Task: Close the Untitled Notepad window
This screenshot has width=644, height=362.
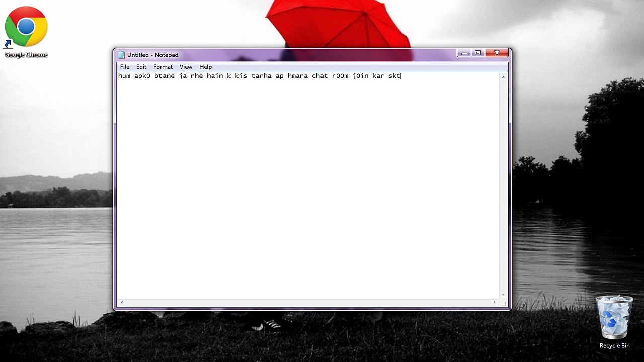Action: pyautogui.click(x=497, y=53)
